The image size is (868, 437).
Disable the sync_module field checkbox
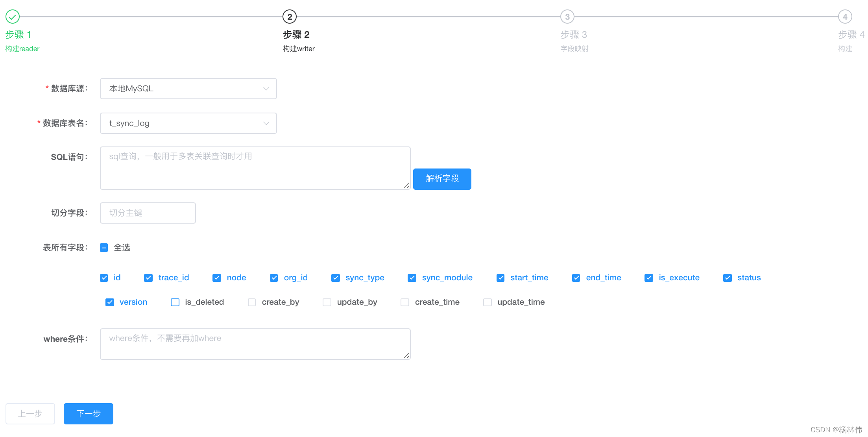(412, 278)
